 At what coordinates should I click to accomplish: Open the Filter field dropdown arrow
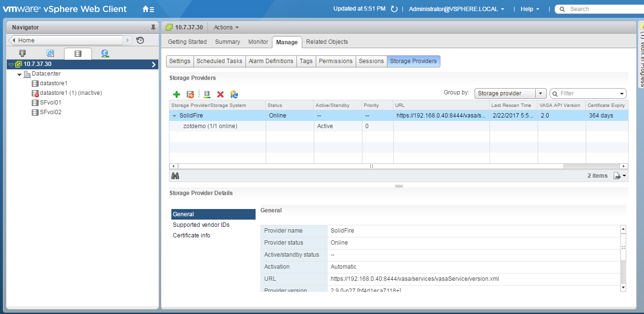pyautogui.click(x=622, y=93)
